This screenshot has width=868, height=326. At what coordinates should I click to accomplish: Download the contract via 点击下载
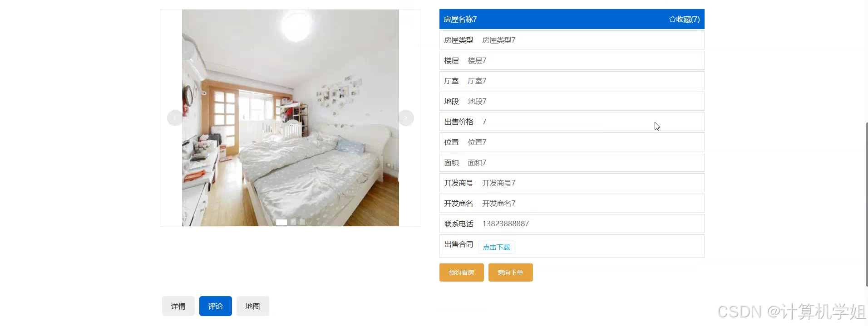tap(496, 247)
